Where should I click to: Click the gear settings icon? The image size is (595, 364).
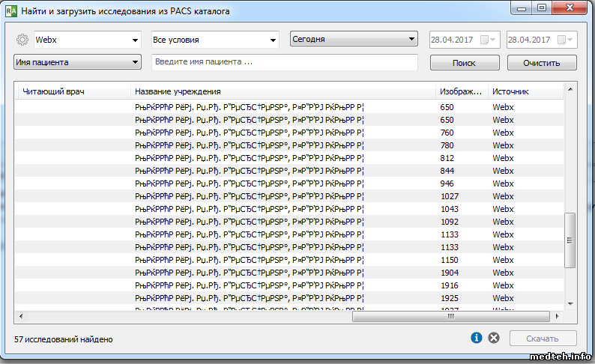tap(22, 40)
